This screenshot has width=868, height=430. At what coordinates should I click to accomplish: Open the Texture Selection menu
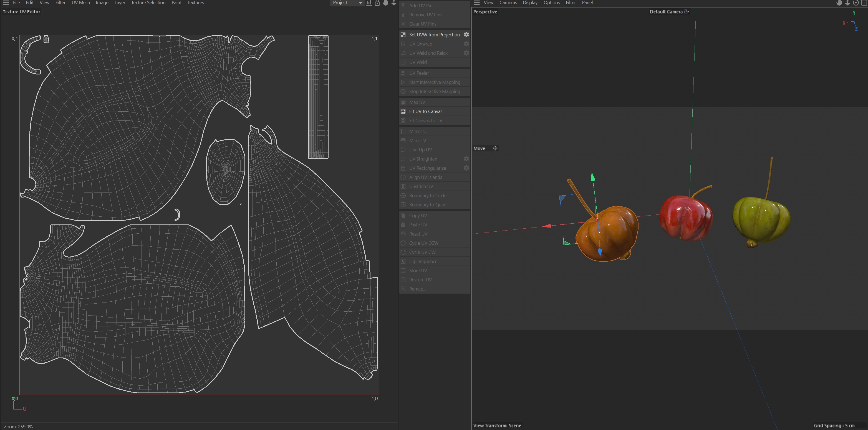click(x=148, y=3)
